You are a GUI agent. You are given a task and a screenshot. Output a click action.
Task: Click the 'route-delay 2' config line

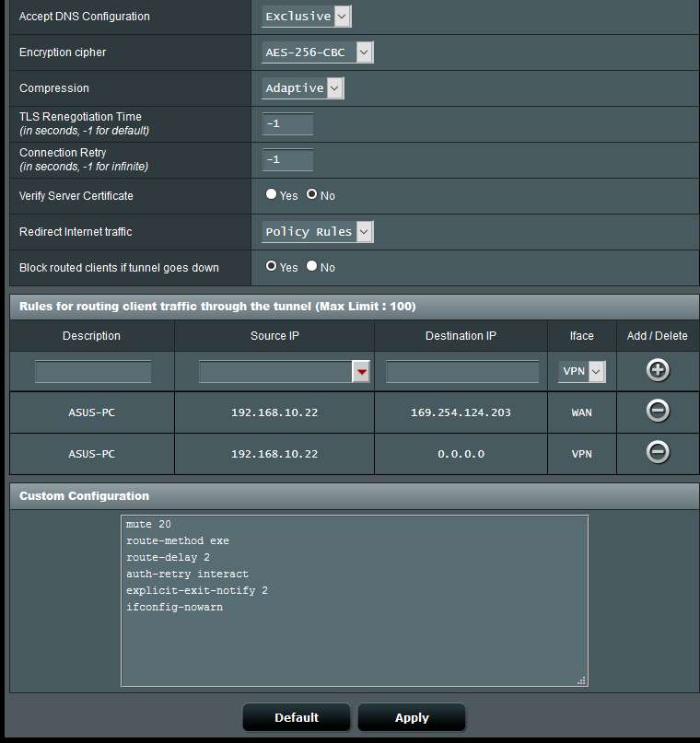click(x=168, y=557)
